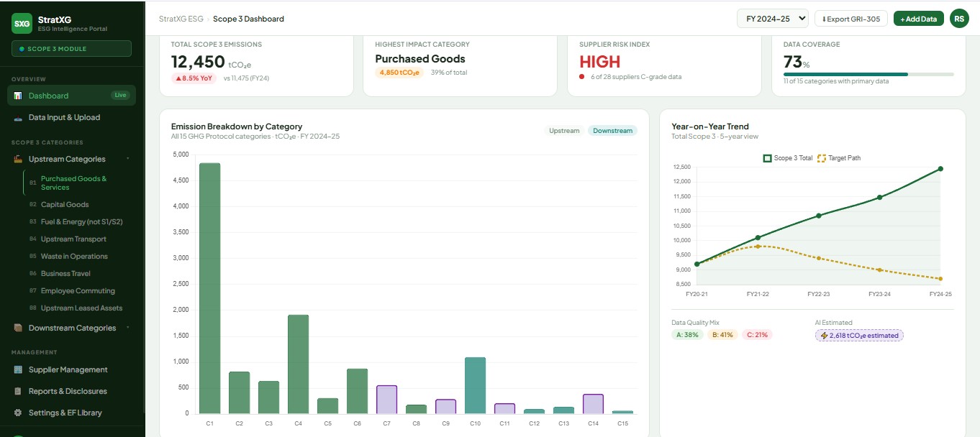Screen dimensions: 980x437
Task: Click the 4,850 tCO₂e badge
Action: click(399, 73)
